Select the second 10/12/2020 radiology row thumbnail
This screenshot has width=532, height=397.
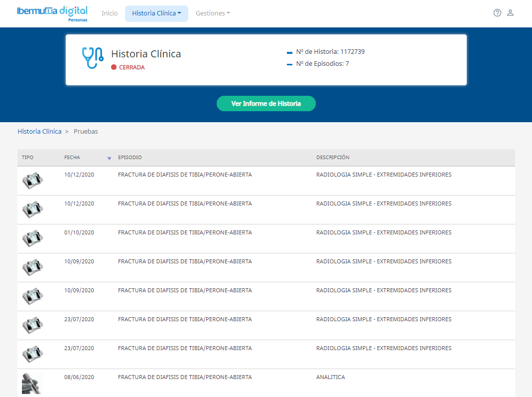(32, 209)
